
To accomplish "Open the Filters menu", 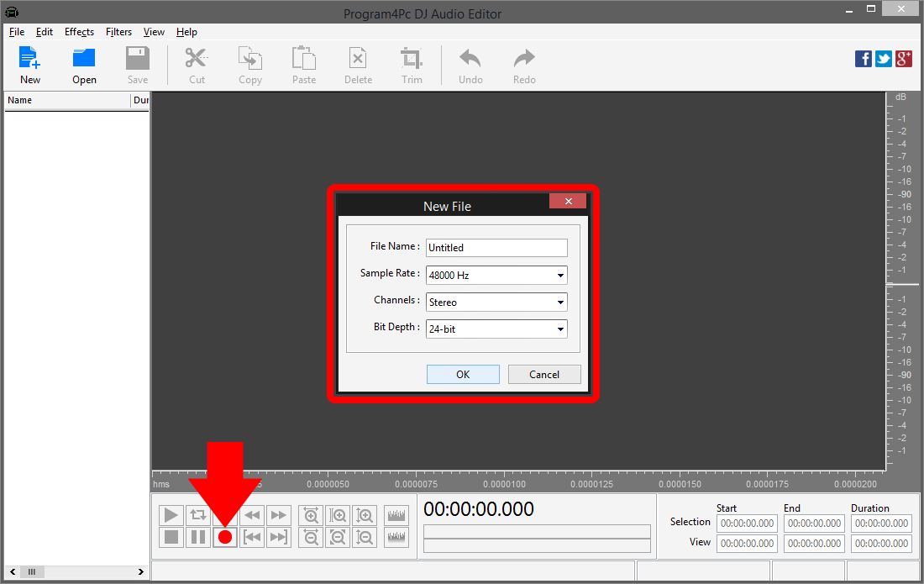I will (118, 32).
